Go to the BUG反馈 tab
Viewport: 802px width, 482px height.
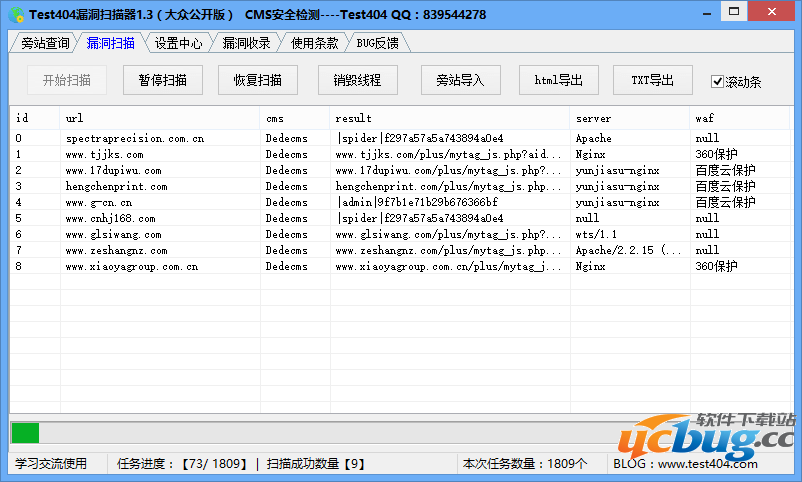coord(377,43)
